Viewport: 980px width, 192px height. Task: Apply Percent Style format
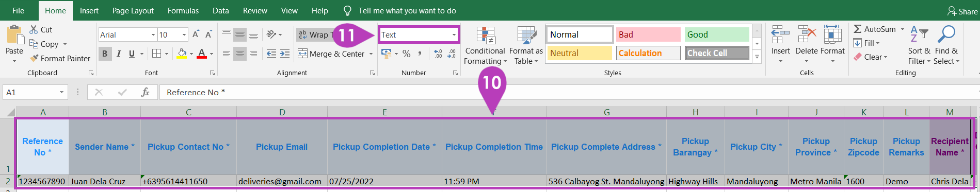point(407,54)
